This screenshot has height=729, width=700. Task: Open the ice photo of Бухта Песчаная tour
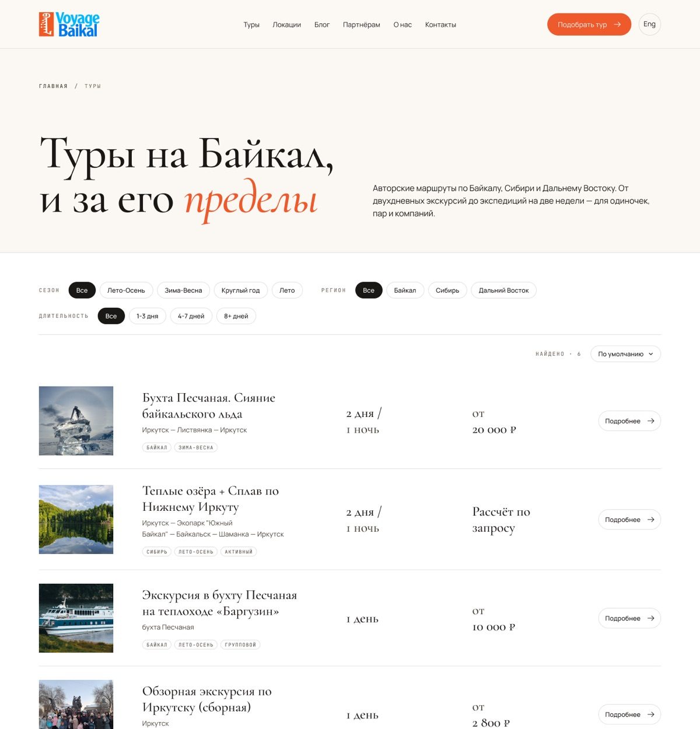coord(76,420)
